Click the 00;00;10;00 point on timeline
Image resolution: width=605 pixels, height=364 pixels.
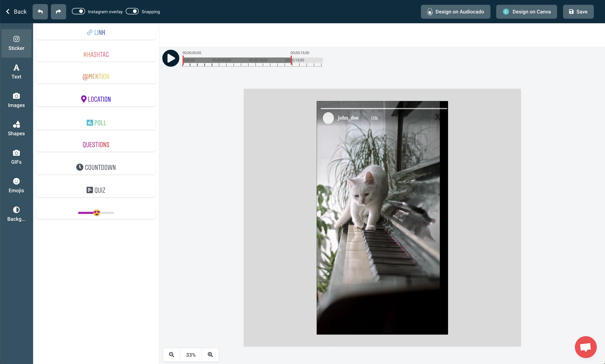point(258,60)
